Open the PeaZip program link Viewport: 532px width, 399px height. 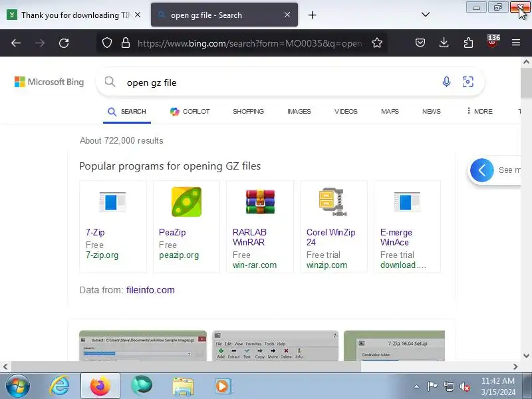tap(172, 232)
